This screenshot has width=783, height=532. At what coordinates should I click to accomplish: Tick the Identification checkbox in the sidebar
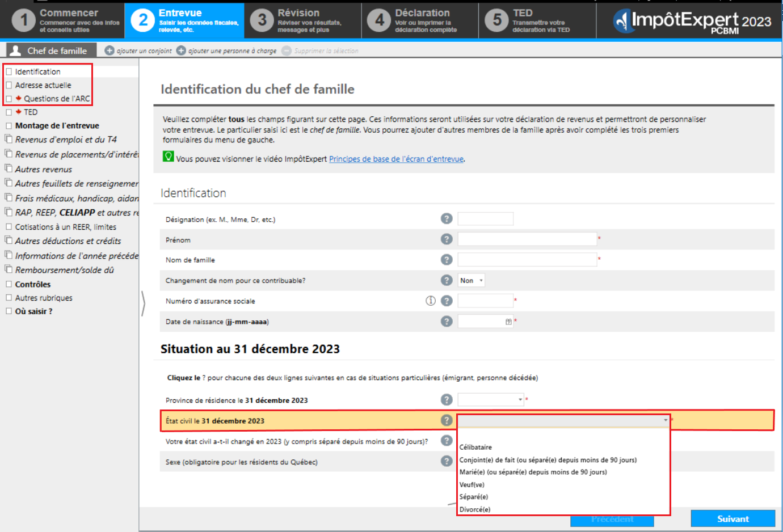9,71
